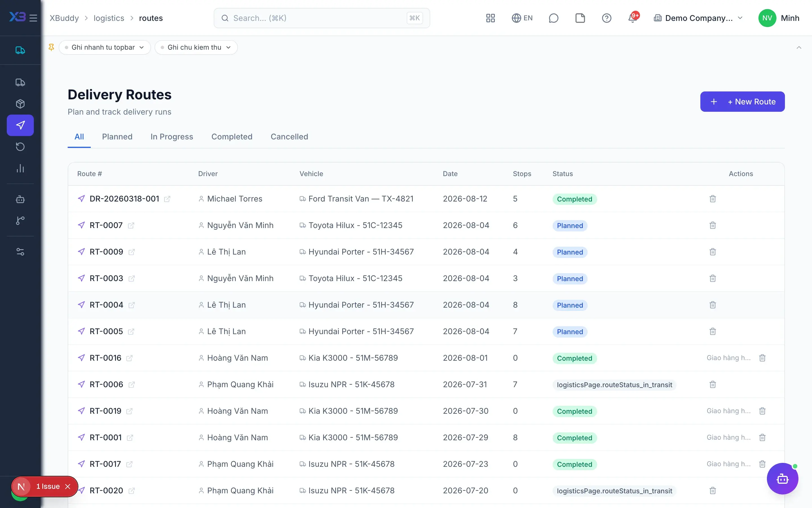This screenshot has width=812, height=508.
Task: Click the pinned notes pin icon
Action: click(x=51, y=47)
